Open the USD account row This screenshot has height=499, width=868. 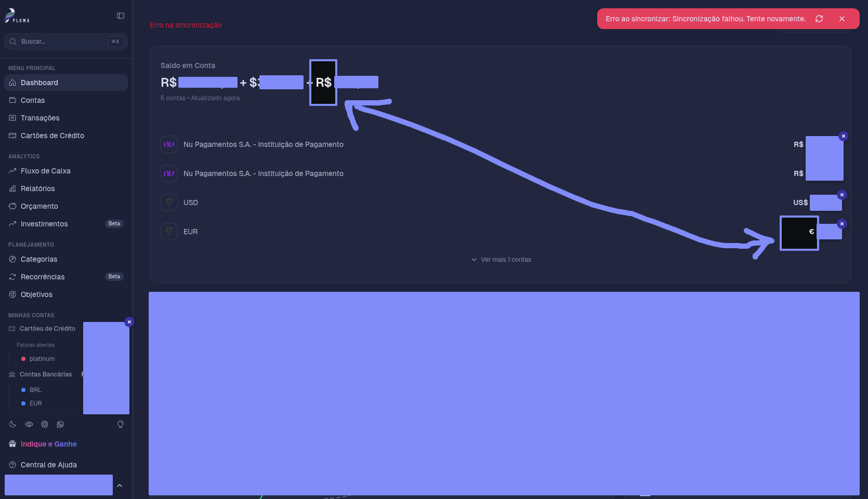click(191, 203)
